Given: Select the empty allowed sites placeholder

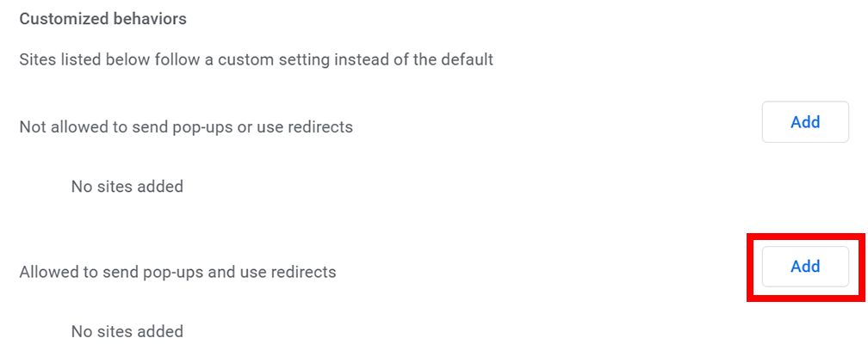Looking at the screenshot, I should point(127,331).
